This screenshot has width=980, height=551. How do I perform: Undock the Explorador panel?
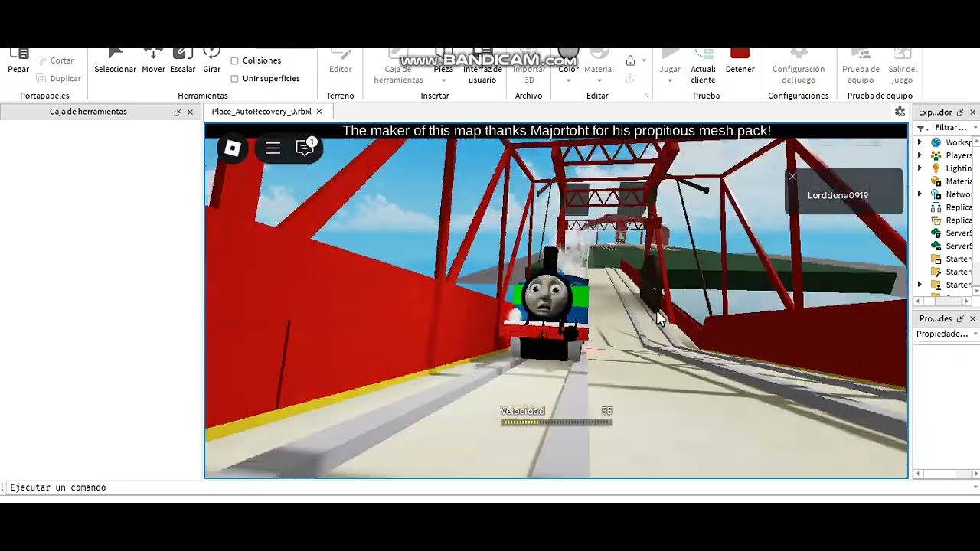pyautogui.click(x=960, y=112)
